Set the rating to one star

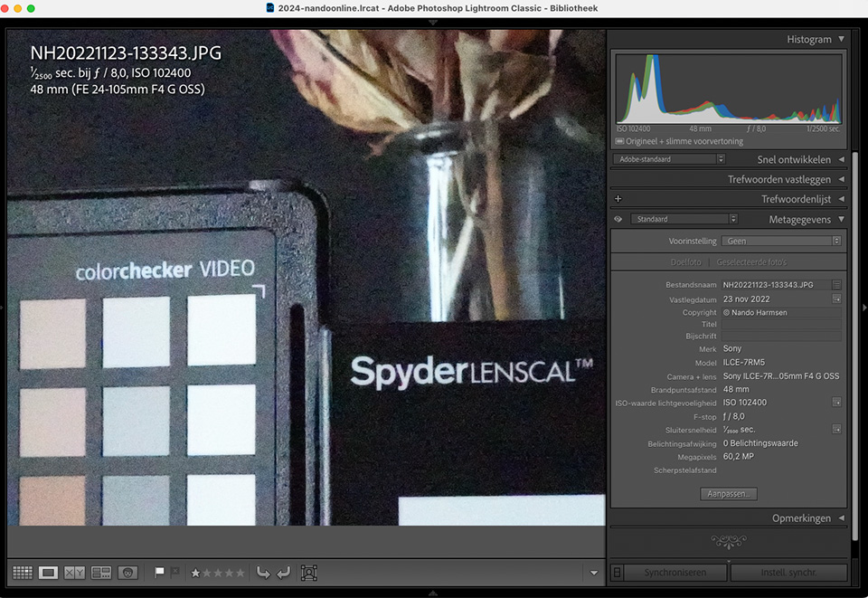(x=195, y=573)
